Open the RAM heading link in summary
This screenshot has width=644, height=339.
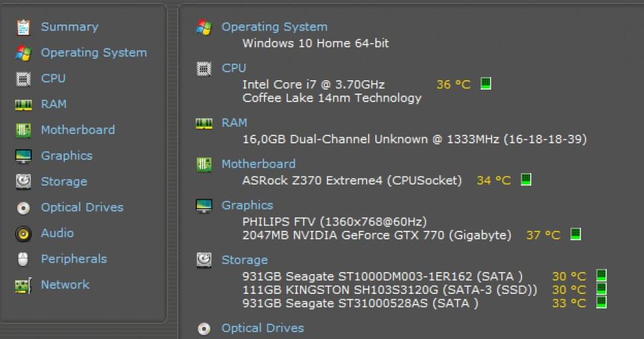point(234,123)
